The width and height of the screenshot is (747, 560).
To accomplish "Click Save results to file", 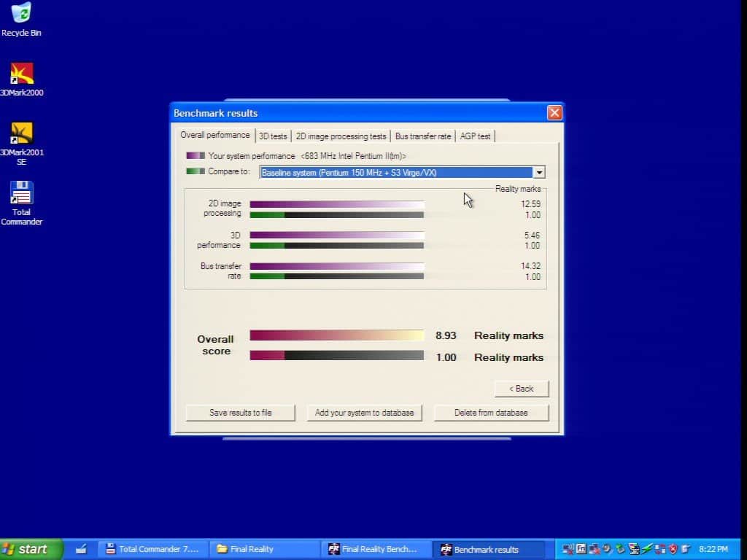I will pyautogui.click(x=241, y=413).
